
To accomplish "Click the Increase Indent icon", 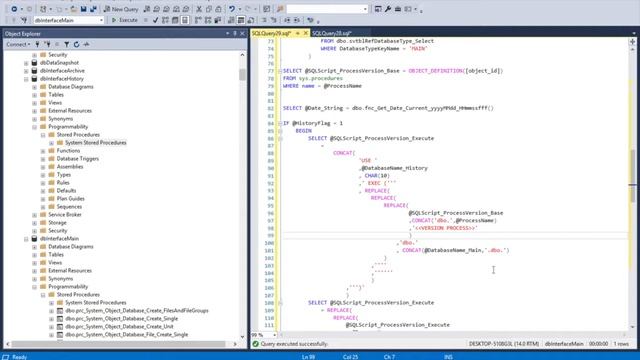I will [x=297, y=20].
